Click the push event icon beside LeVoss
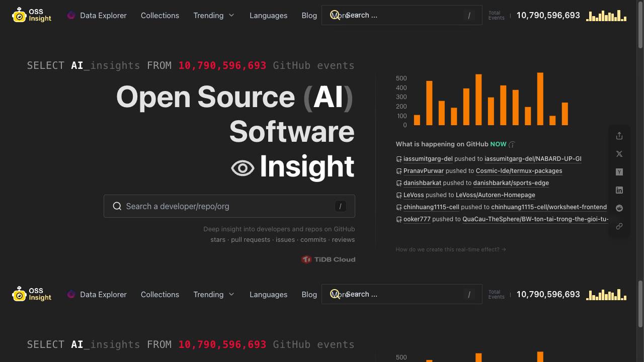 click(399, 195)
